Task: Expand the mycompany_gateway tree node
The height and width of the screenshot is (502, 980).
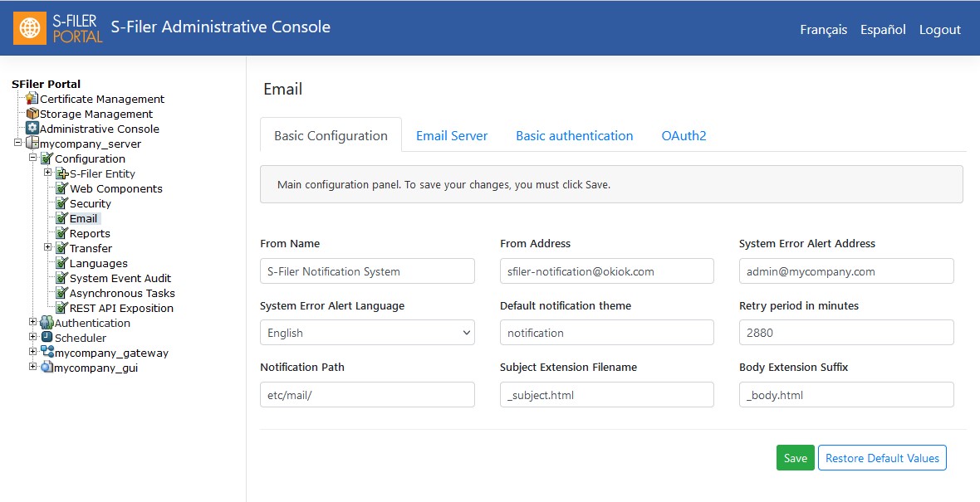Action: coord(32,352)
